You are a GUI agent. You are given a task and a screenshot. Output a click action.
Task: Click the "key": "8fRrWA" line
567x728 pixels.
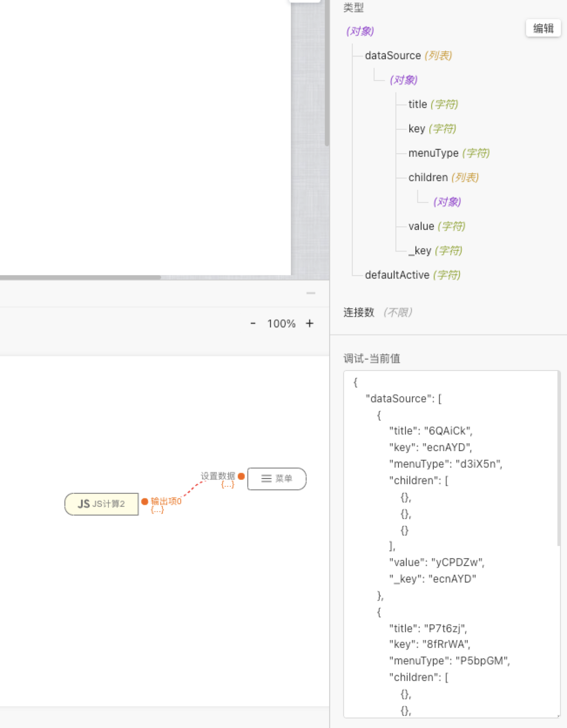(429, 644)
